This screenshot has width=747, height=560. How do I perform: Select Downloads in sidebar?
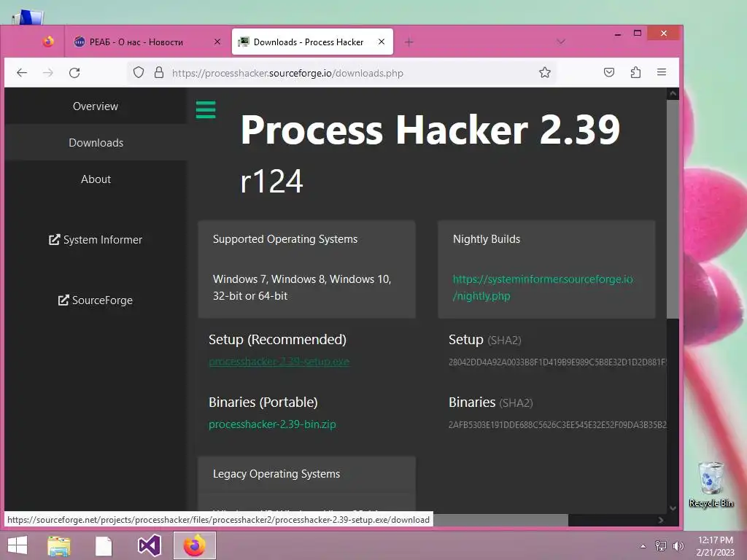[x=96, y=143]
